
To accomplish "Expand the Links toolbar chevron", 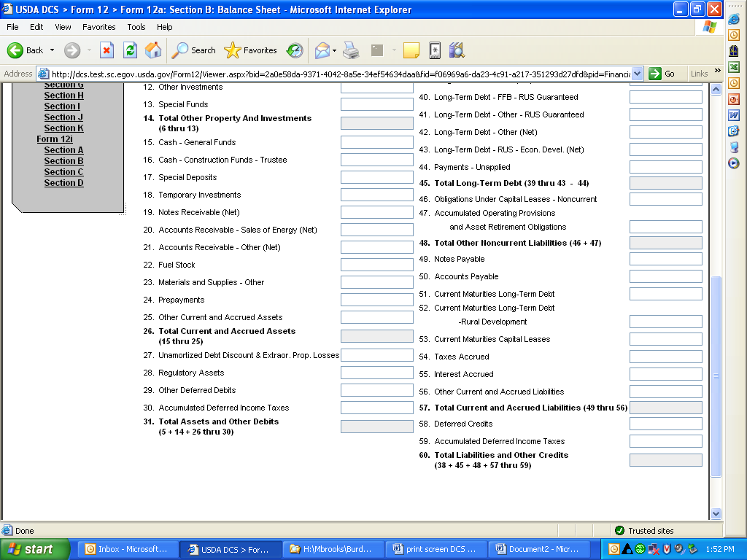I will pyautogui.click(x=717, y=71).
